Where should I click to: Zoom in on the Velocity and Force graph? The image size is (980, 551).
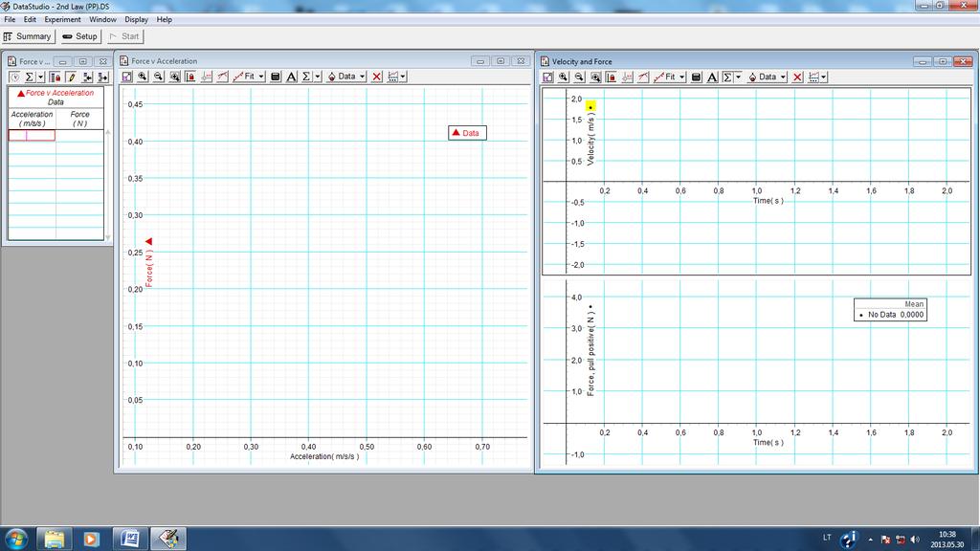563,77
